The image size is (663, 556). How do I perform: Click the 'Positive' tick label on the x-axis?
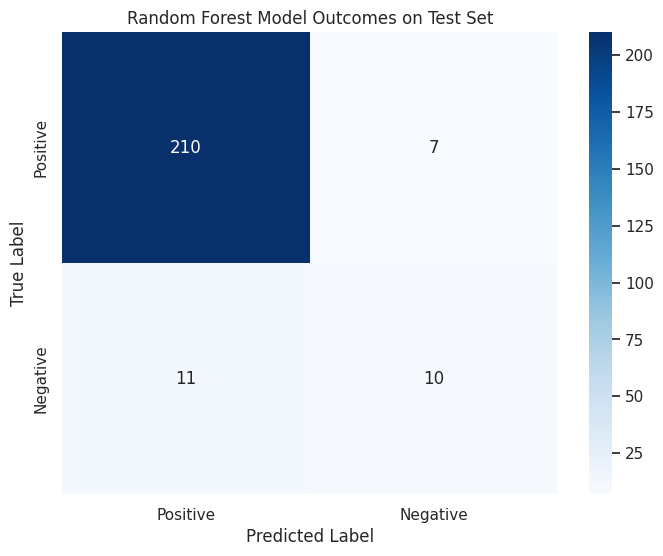pyautogui.click(x=185, y=514)
